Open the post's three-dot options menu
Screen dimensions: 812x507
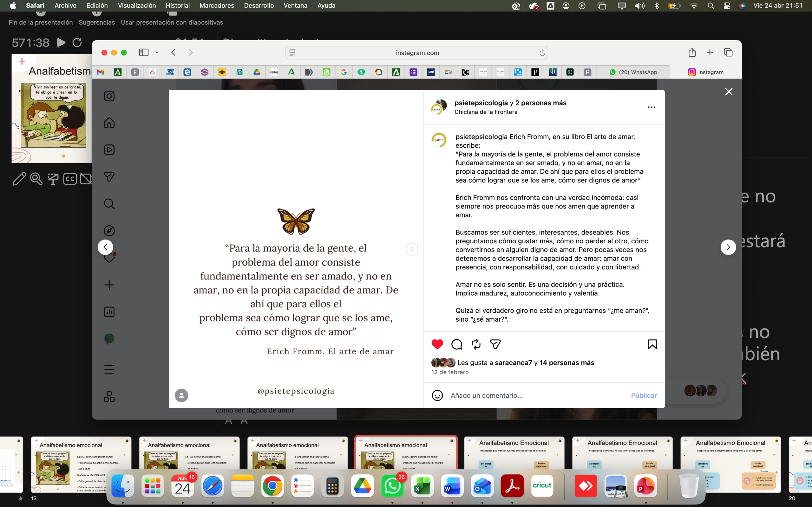(651, 107)
